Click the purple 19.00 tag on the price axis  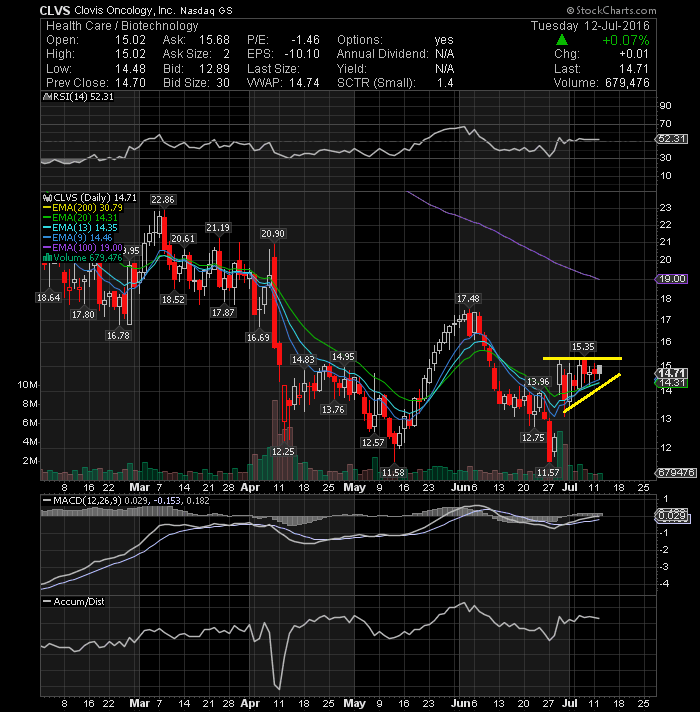tap(672, 279)
